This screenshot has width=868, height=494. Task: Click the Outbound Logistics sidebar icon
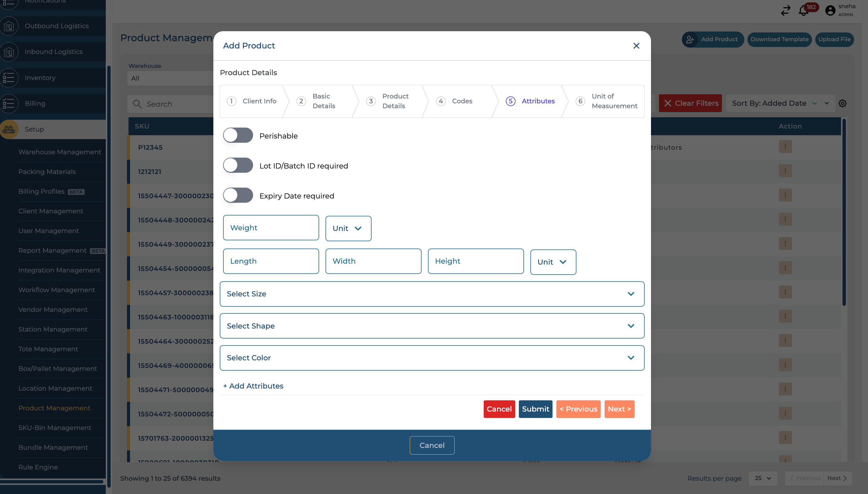tap(9, 26)
